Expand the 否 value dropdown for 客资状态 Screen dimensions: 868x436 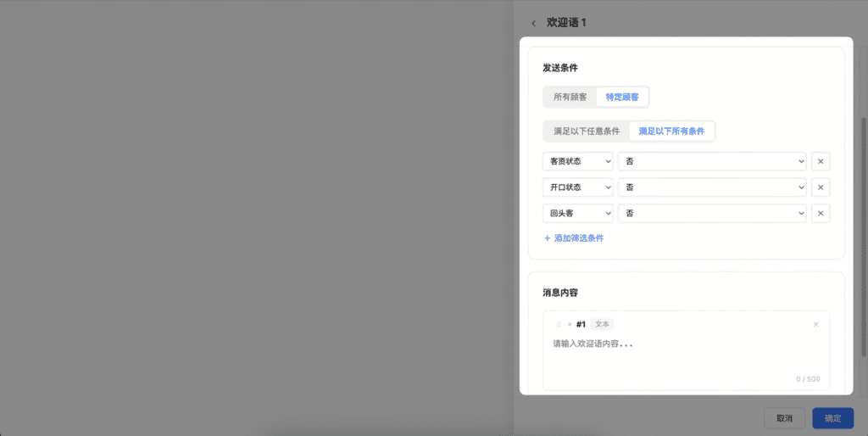pos(711,161)
